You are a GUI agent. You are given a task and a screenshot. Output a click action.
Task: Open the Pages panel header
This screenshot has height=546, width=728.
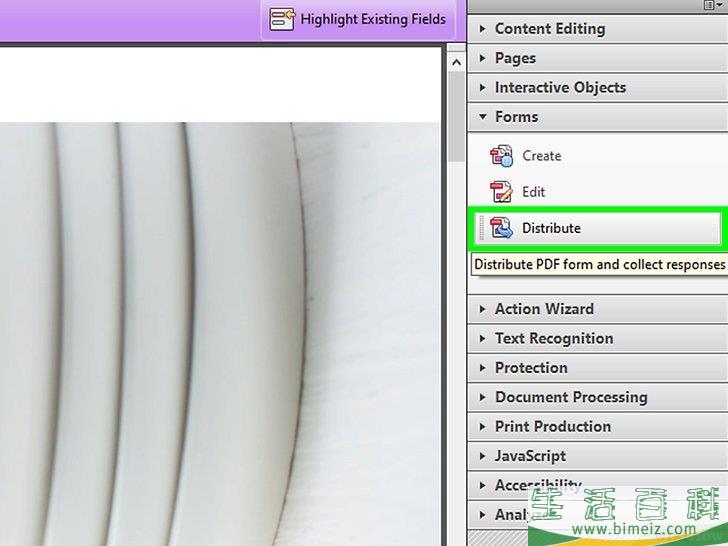pos(598,58)
